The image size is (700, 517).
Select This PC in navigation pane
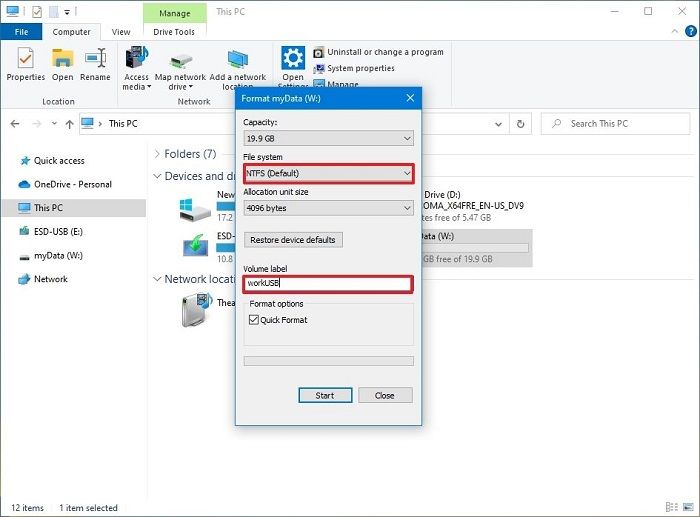(x=74, y=208)
